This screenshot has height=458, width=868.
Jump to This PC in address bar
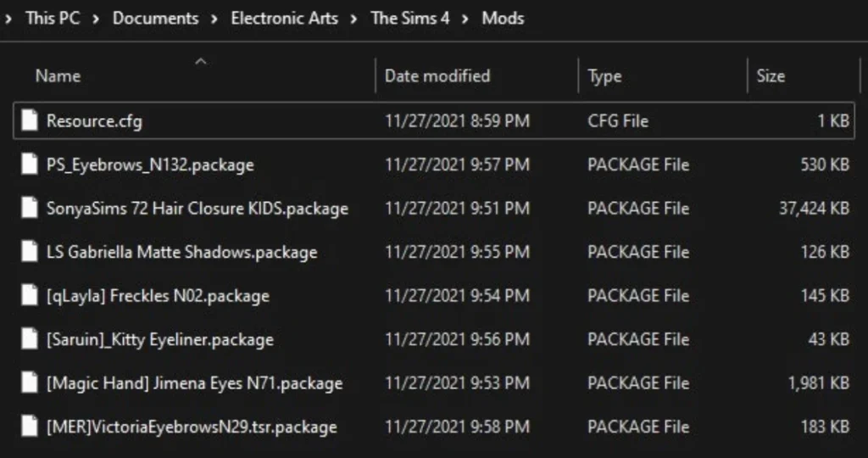(53, 18)
